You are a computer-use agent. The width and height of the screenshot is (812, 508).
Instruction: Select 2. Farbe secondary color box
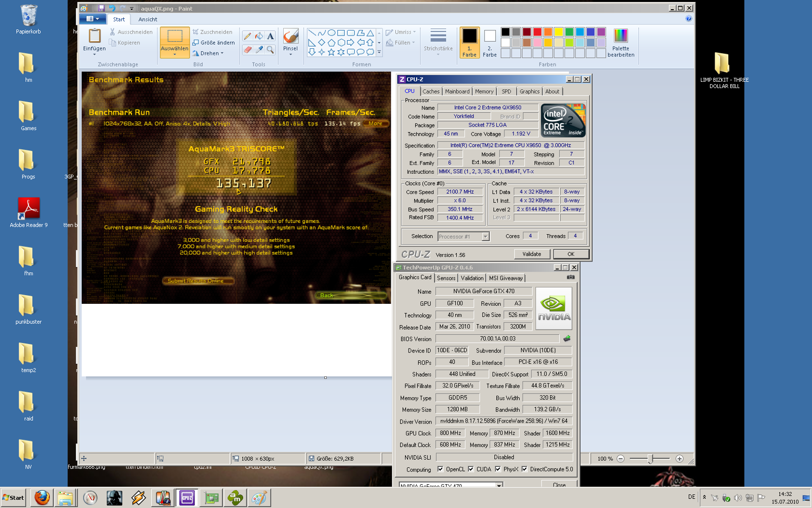(490, 43)
